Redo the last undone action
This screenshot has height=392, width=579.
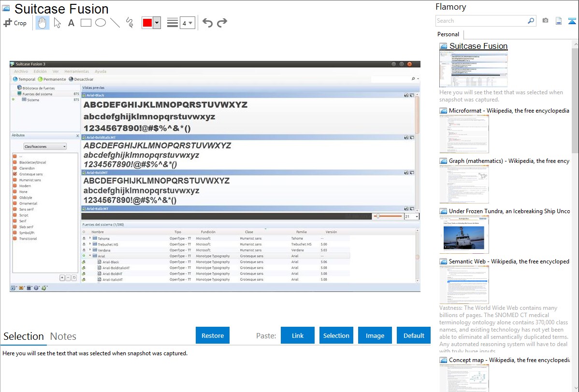click(x=222, y=23)
